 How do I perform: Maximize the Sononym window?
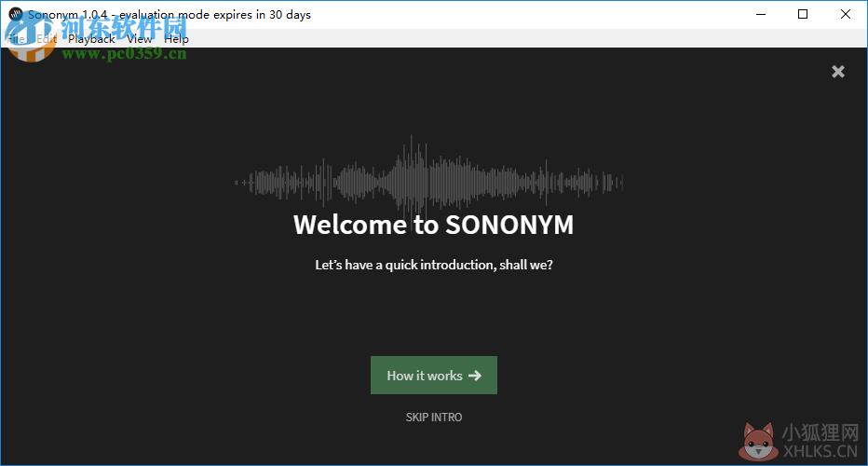coord(803,14)
